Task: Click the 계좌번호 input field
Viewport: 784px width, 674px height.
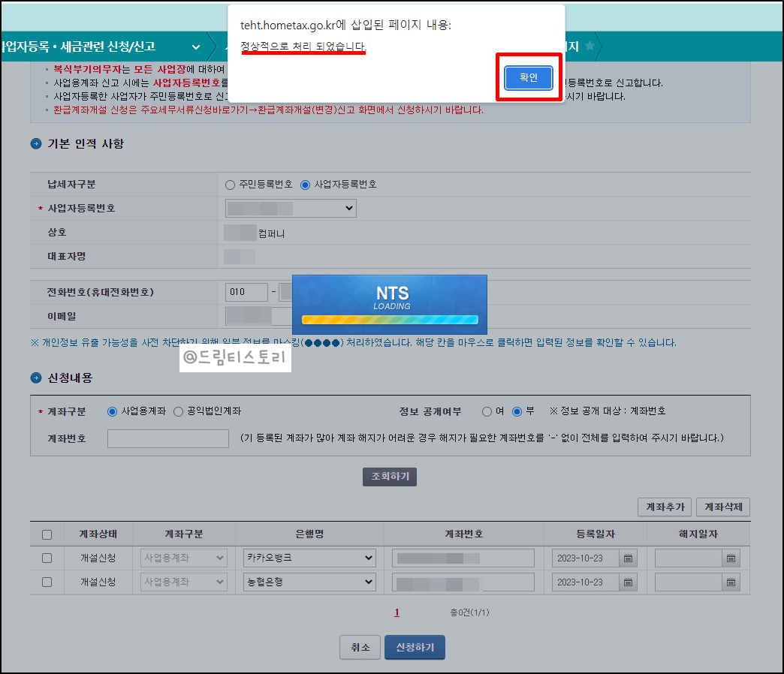Action: coord(167,438)
